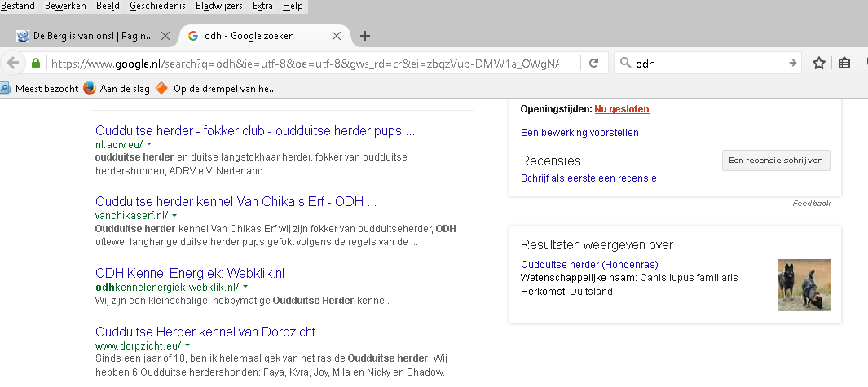Reload the page with the refresh icon
Image resolution: width=868 pixels, height=387 pixels.
[594, 63]
